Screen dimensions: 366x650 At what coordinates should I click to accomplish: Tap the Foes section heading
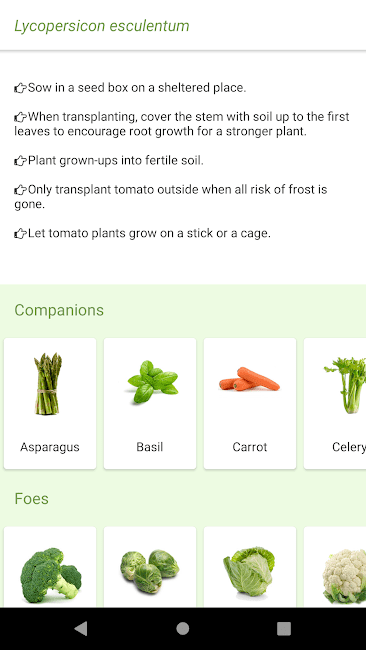coord(32,499)
